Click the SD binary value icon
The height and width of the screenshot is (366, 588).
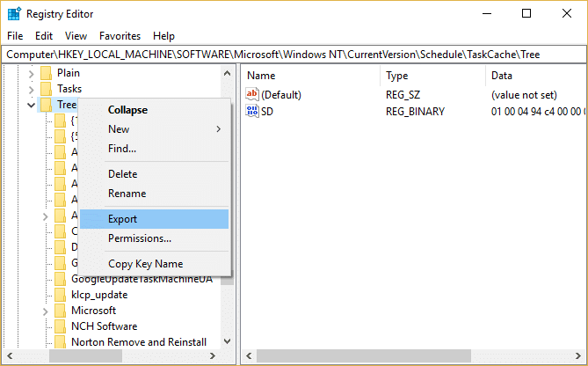pyautogui.click(x=253, y=112)
